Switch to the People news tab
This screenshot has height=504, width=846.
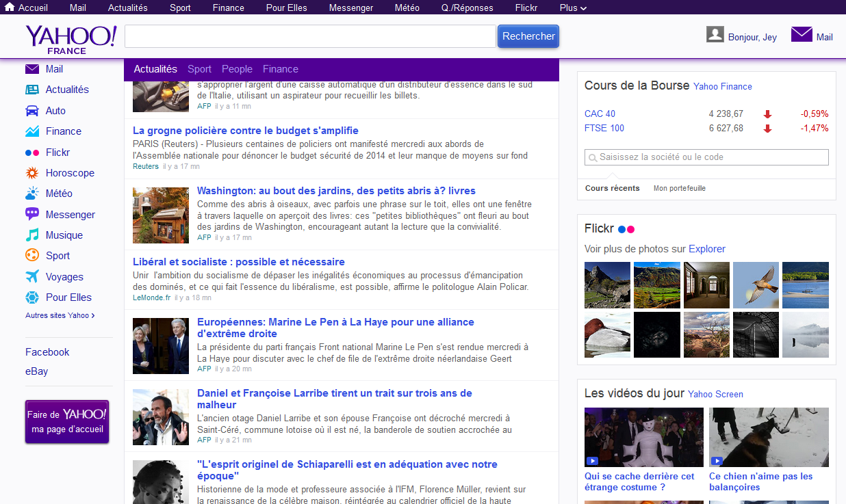coord(237,69)
